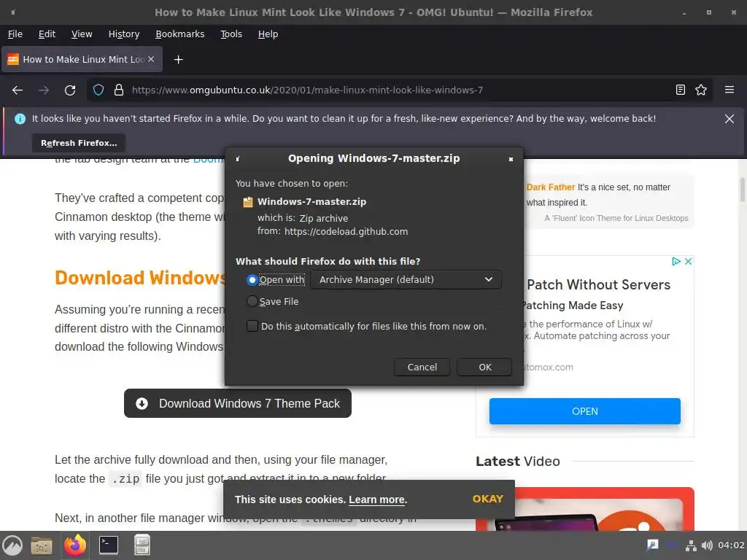Open the Bookmarks menu
747x560 pixels.
[180, 34]
